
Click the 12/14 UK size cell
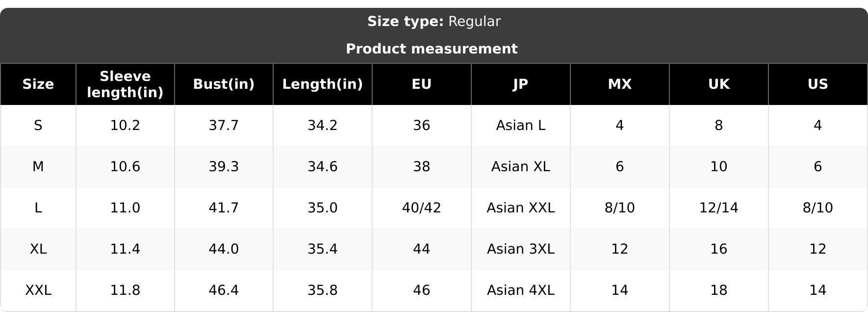tap(719, 208)
